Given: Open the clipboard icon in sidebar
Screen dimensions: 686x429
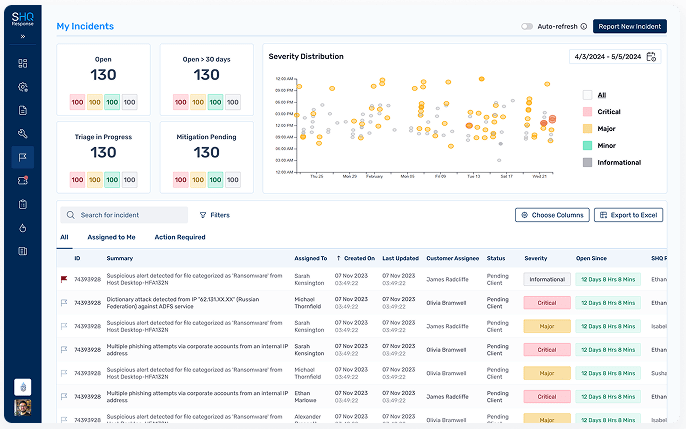Looking at the screenshot, I should point(23,204).
